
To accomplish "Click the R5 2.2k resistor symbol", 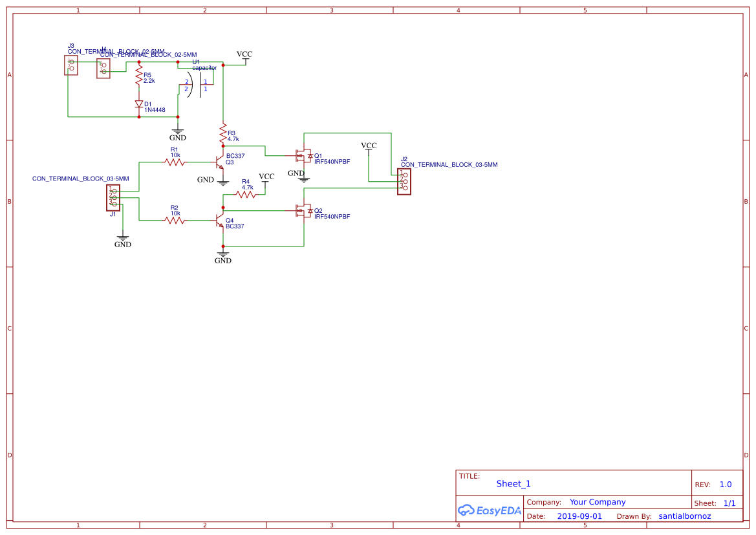I will coord(139,77).
